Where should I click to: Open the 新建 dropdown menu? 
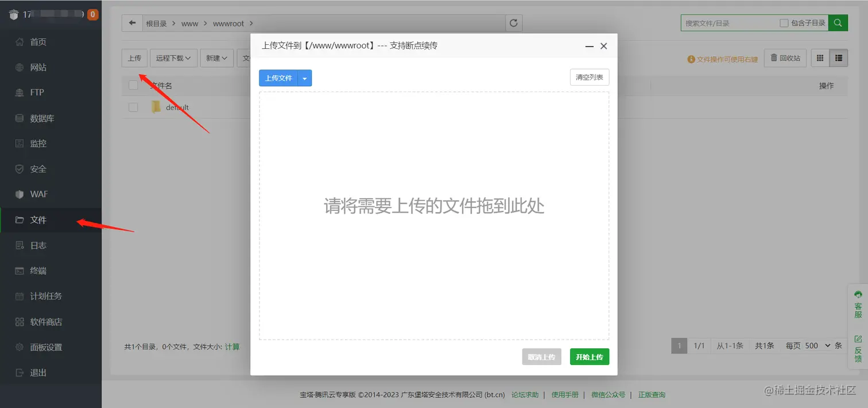click(216, 57)
